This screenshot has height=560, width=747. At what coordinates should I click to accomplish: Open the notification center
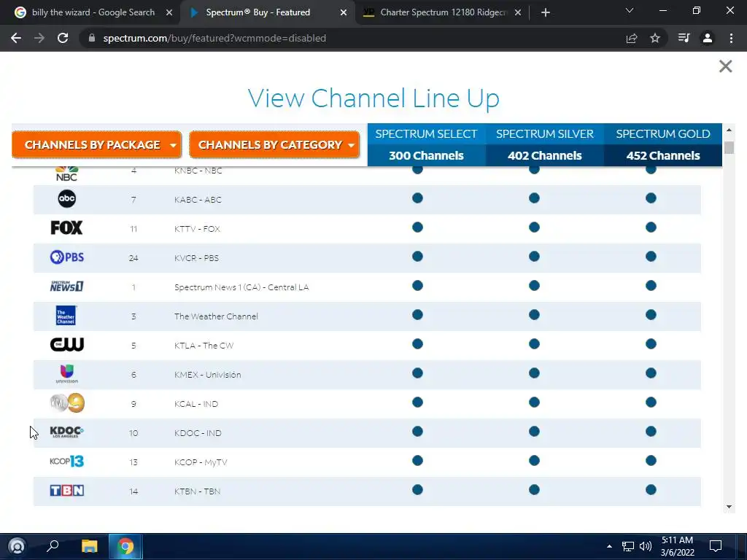[716, 546]
